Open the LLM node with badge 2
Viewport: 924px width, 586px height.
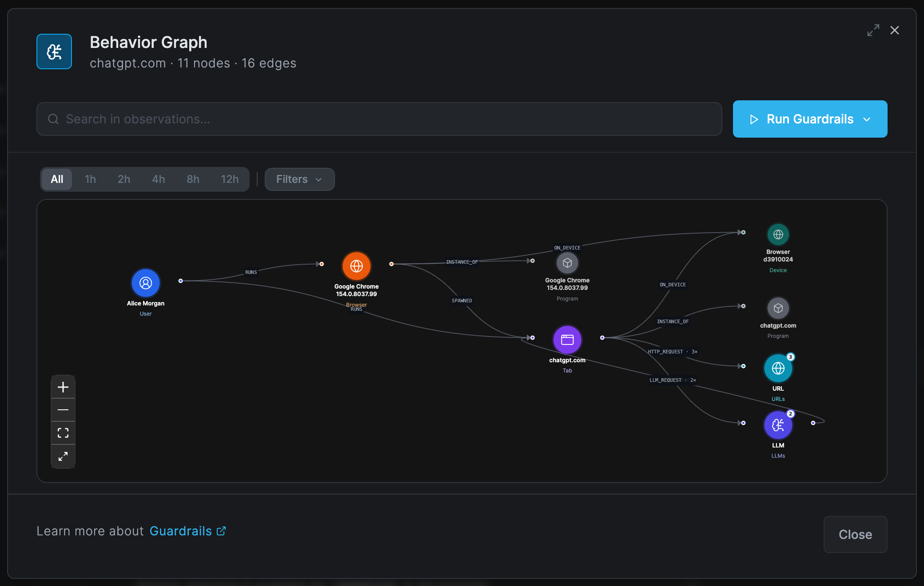778,425
